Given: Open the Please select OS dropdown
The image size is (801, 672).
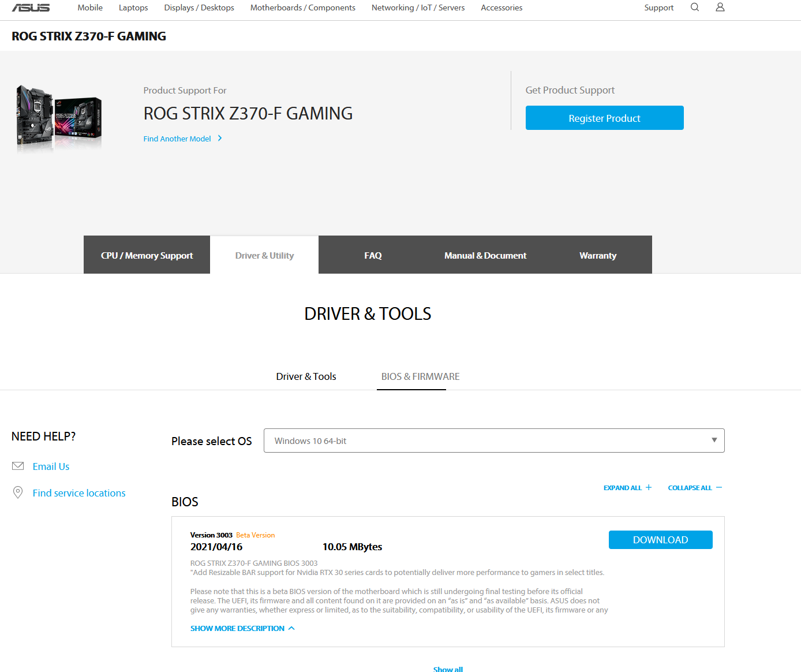Looking at the screenshot, I should tap(494, 440).
